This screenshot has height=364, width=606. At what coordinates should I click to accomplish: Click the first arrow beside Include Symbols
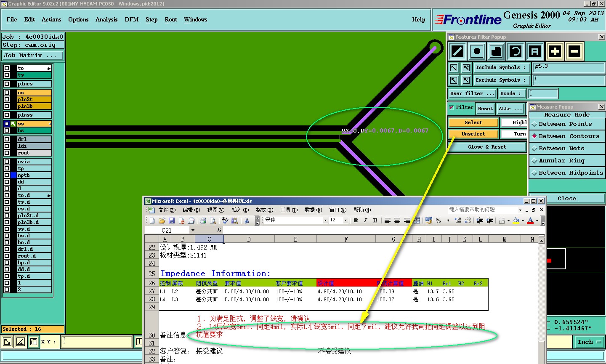tap(454, 67)
